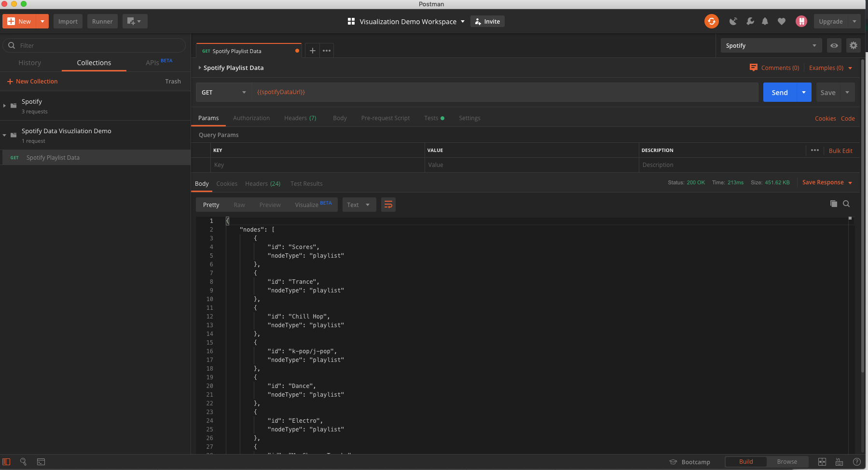Open the Postman console icon

[x=41, y=462]
